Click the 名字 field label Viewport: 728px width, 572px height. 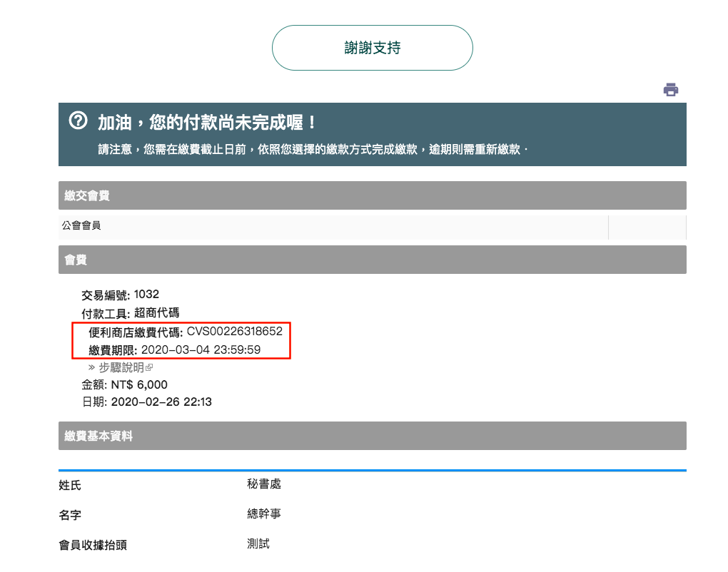tap(70, 515)
